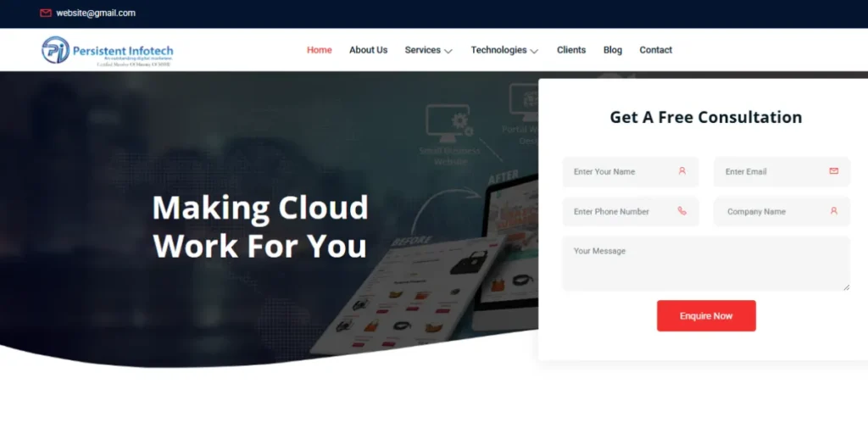This screenshot has height=434, width=868.
Task: Click the Get A Free Consultation heading
Action: [x=706, y=117]
